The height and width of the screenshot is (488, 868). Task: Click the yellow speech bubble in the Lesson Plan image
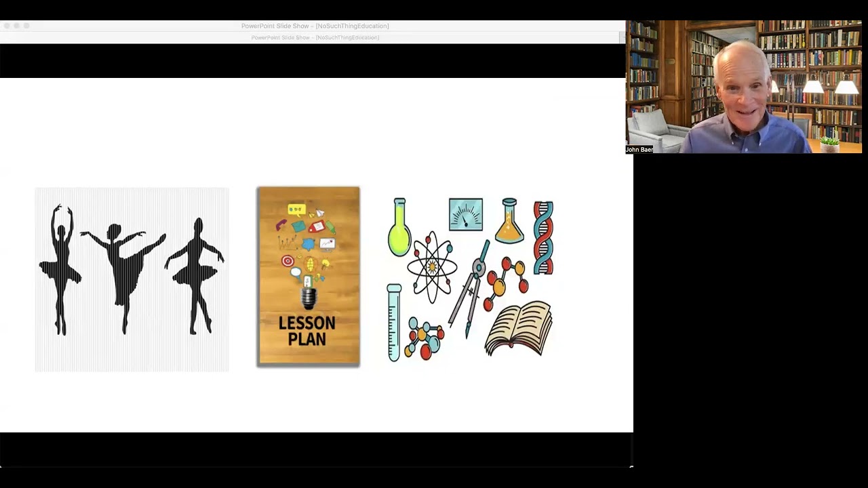point(296,209)
